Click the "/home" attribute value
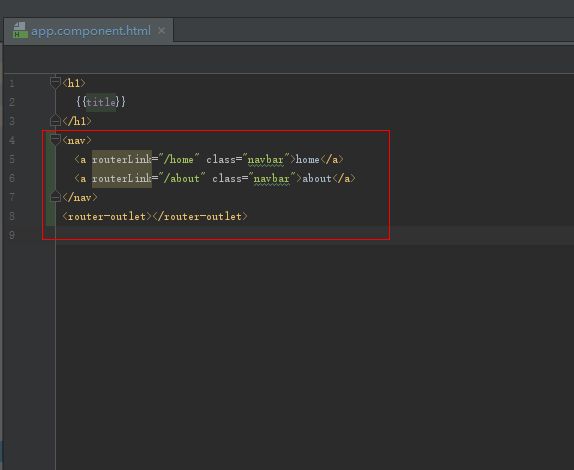This screenshot has height=470, width=574. tap(179, 160)
